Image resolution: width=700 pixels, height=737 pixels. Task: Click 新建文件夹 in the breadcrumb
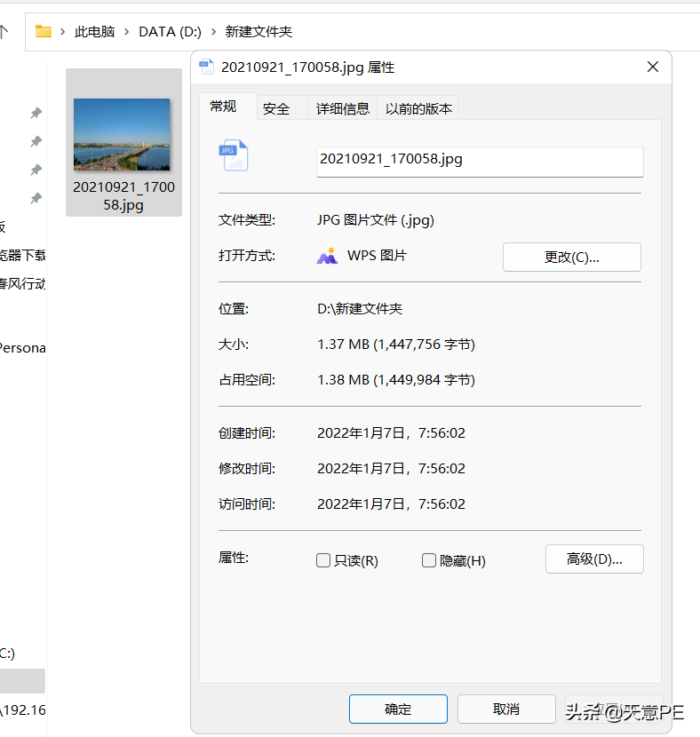[259, 31]
